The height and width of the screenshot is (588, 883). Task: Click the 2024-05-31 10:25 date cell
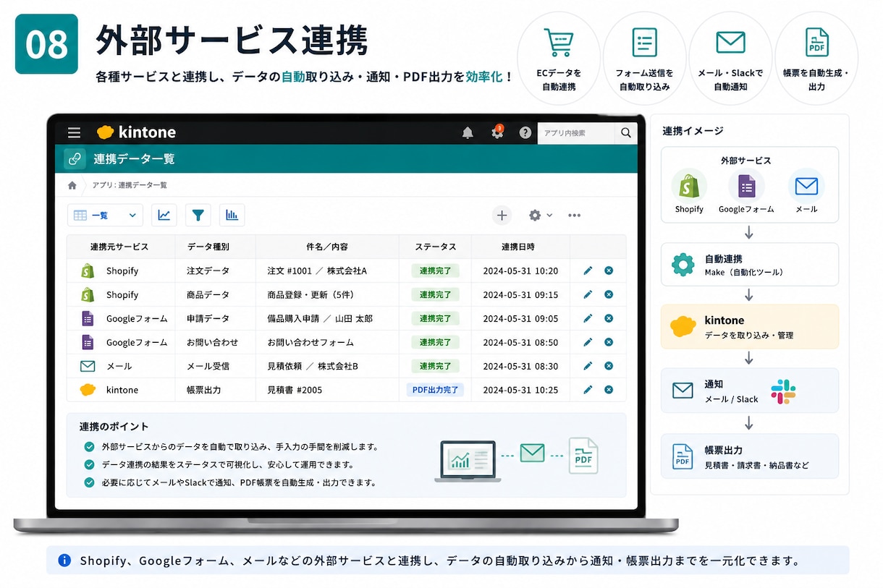(520, 390)
